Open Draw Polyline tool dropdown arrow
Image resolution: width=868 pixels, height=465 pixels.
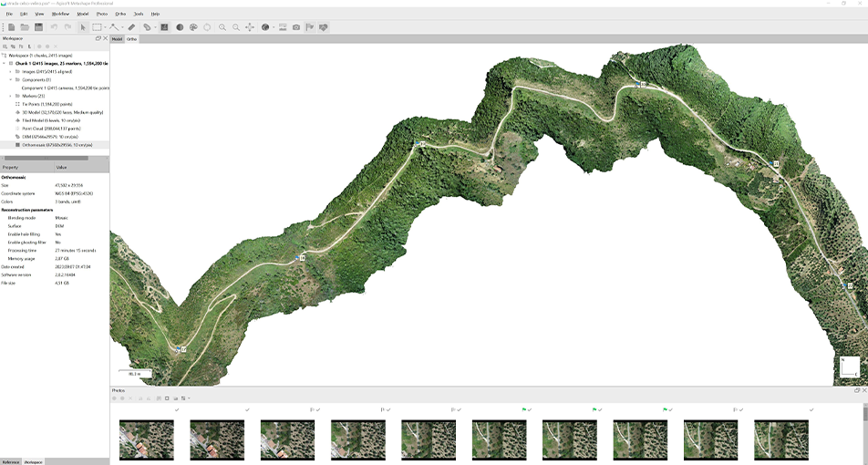(x=122, y=27)
